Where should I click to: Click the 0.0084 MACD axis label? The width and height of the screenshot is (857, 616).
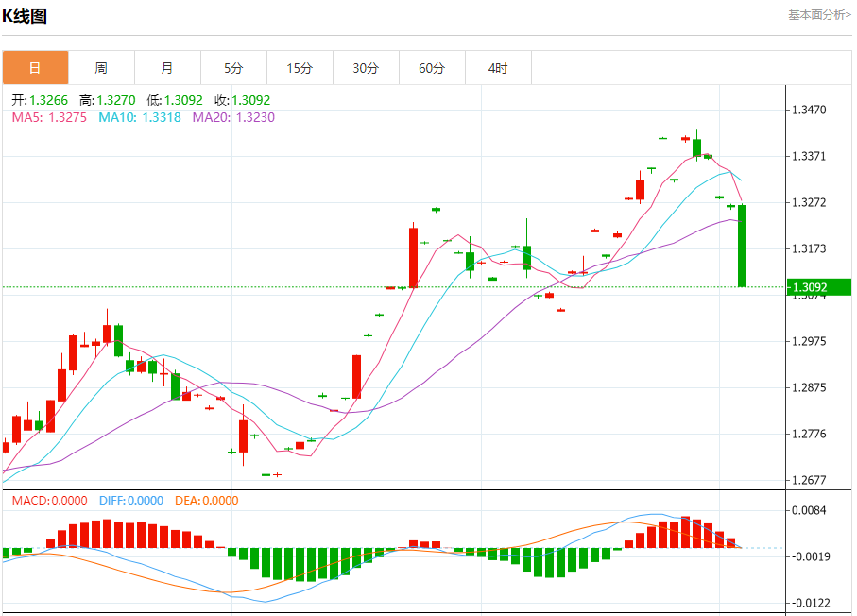coord(810,510)
